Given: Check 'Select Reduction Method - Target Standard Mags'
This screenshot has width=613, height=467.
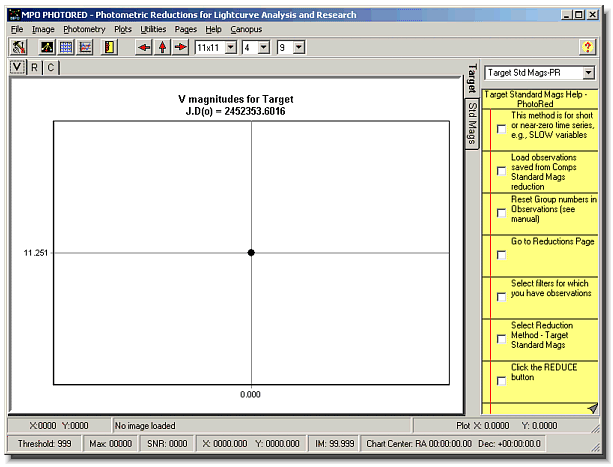Looking at the screenshot, I should click(x=501, y=339).
